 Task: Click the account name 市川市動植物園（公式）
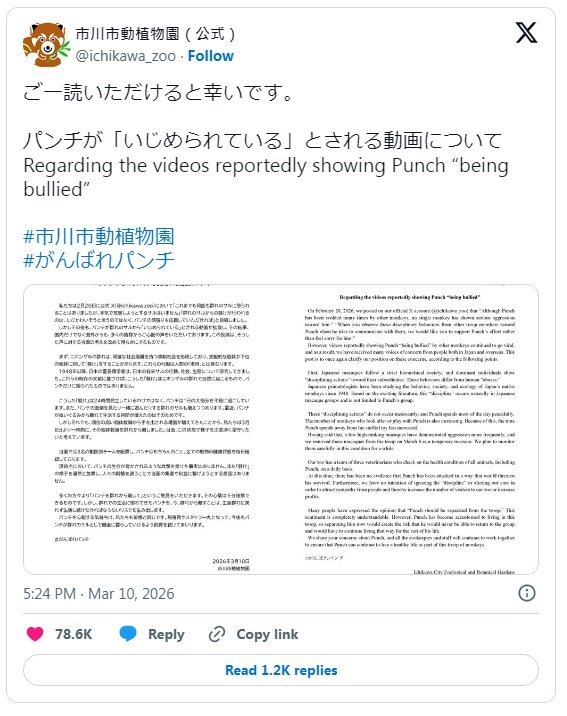(156, 34)
